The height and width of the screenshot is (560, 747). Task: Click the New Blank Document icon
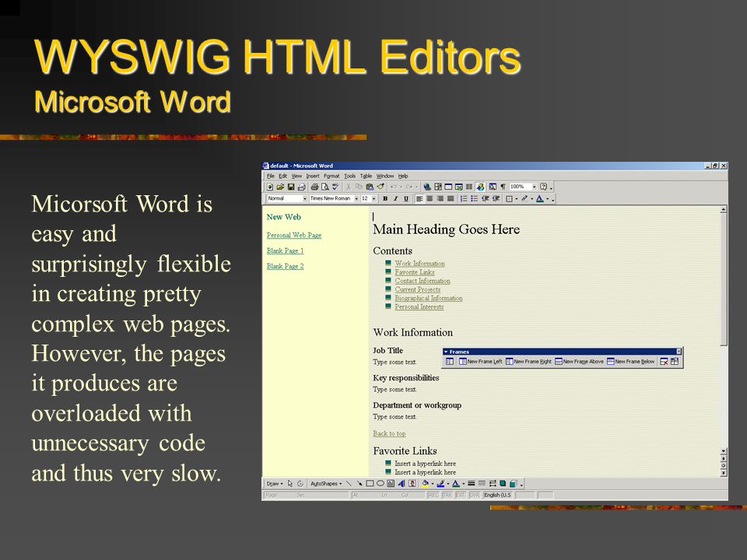click(270, 187)
